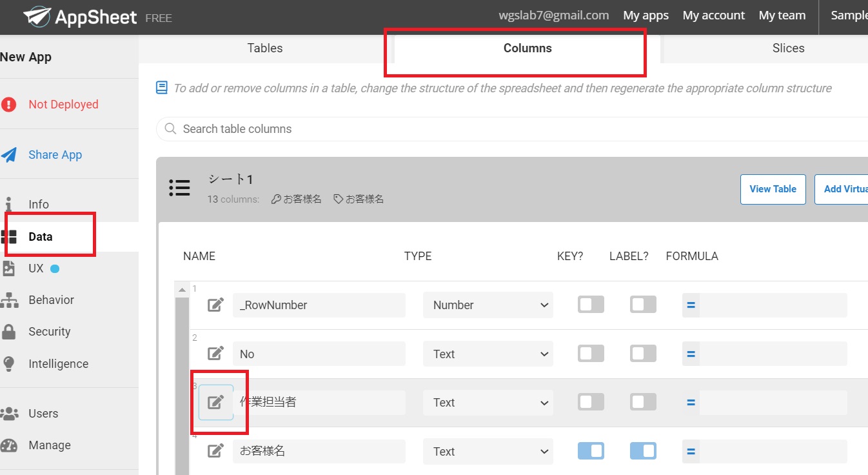Click the Not Deployed status link
This screenshot has width=868, height=475.
point(64,105)
